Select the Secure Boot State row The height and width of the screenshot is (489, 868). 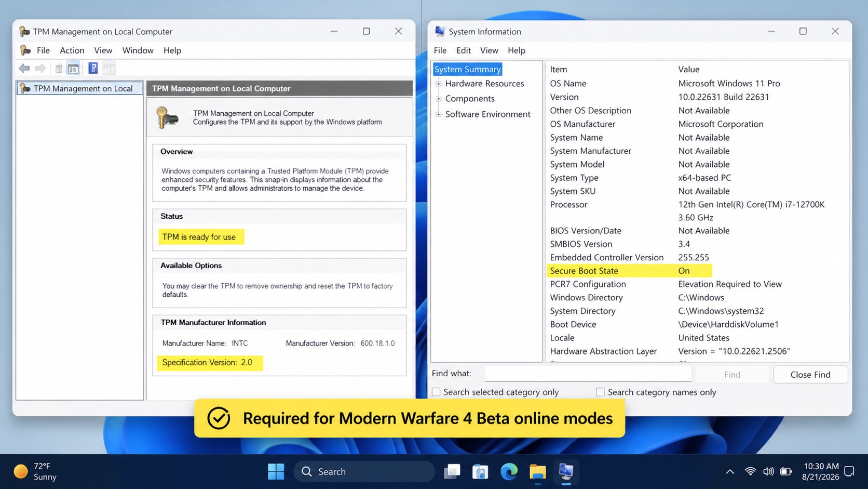(x=629, y=271)
